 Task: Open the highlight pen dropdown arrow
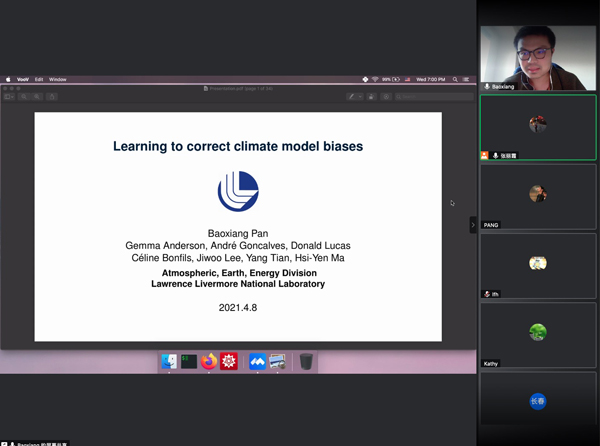click(360, 97)
